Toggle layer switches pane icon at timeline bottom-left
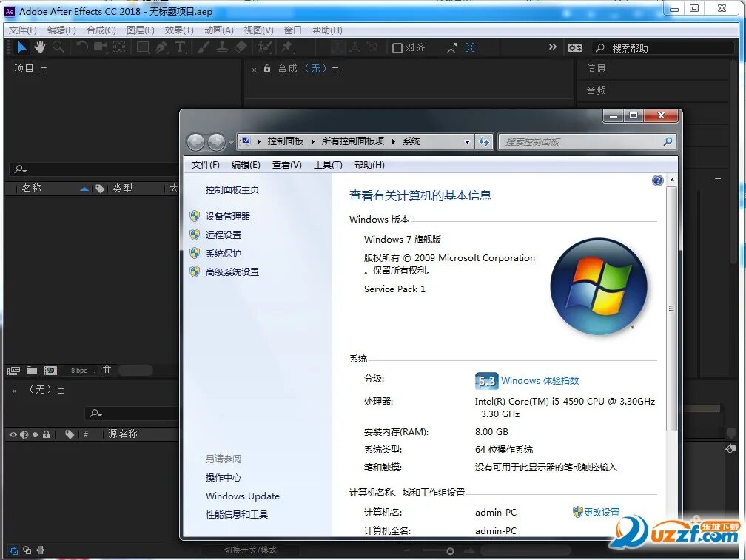Viewport: 746px width, 560px height. point(13,550)
